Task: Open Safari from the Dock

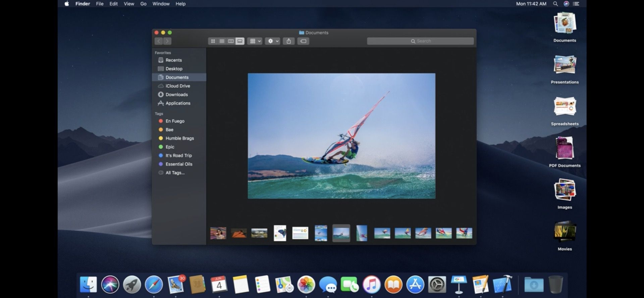Action: click(x=154, y=285)
